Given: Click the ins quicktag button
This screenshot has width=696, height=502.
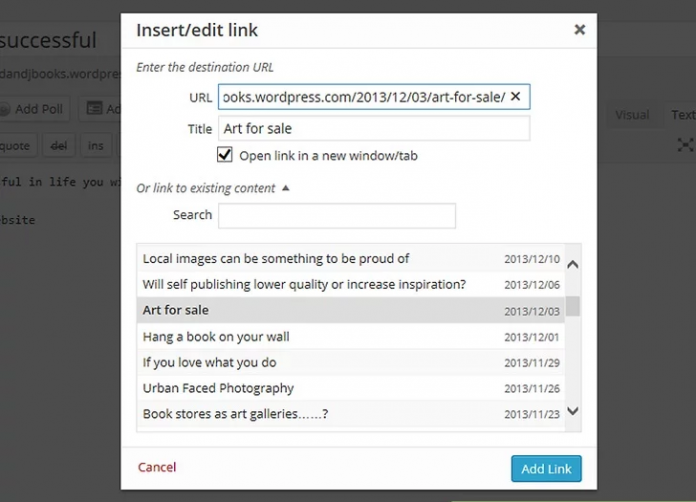Looking at the screenshot, I should [x=96, y=145].
